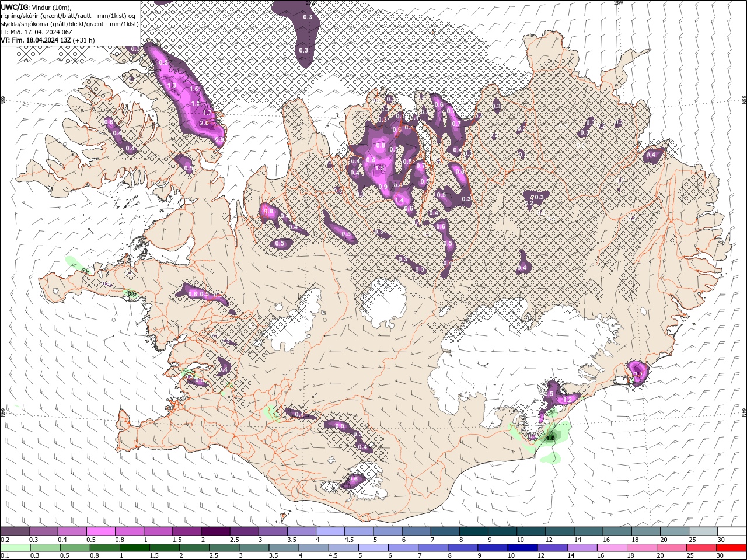Viewport: 747px width, 560px height.
Task: Click the snow legend swatch labeled 0.2
Action: pos(15,531)
